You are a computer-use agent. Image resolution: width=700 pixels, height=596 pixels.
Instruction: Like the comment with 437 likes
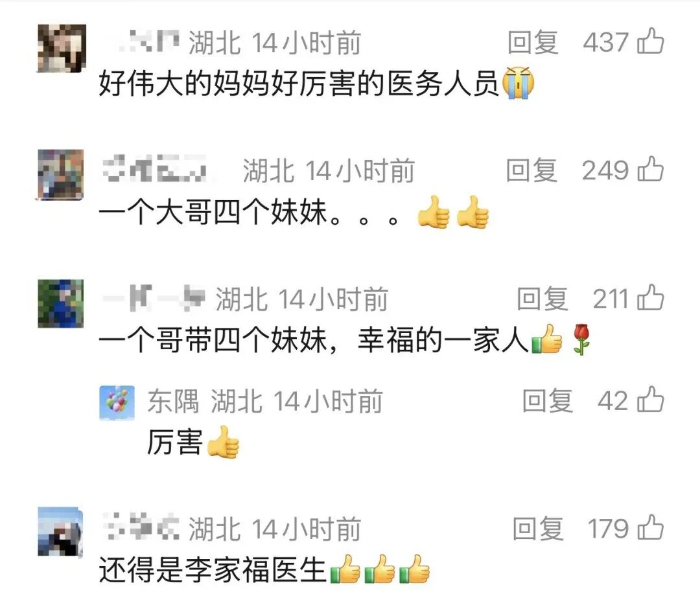(651, 41)
